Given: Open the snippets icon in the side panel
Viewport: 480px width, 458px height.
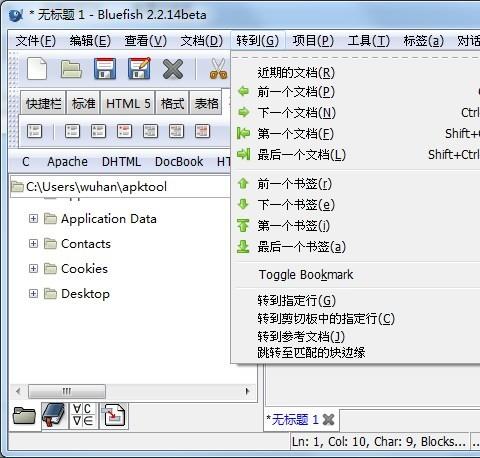Looking at the screenshot, I should 114,415.
